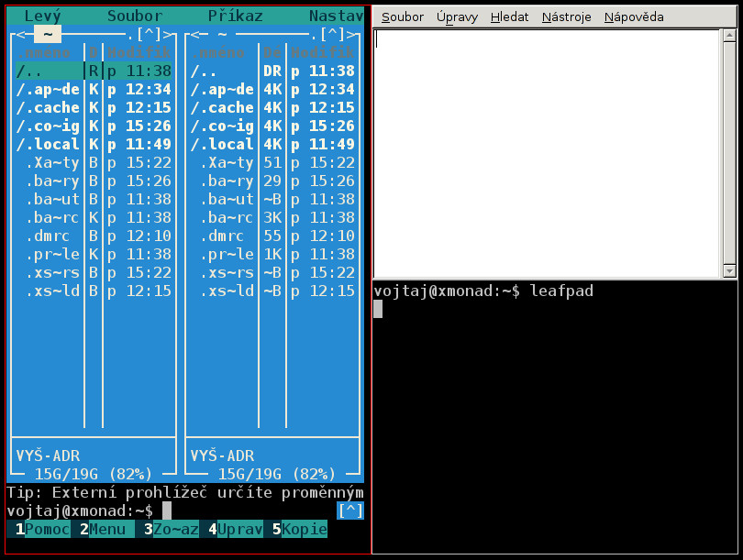The height and width of the screenshot is (560, 743).
Task: Select /.co~ig directory in left panel
Action: 94,126
